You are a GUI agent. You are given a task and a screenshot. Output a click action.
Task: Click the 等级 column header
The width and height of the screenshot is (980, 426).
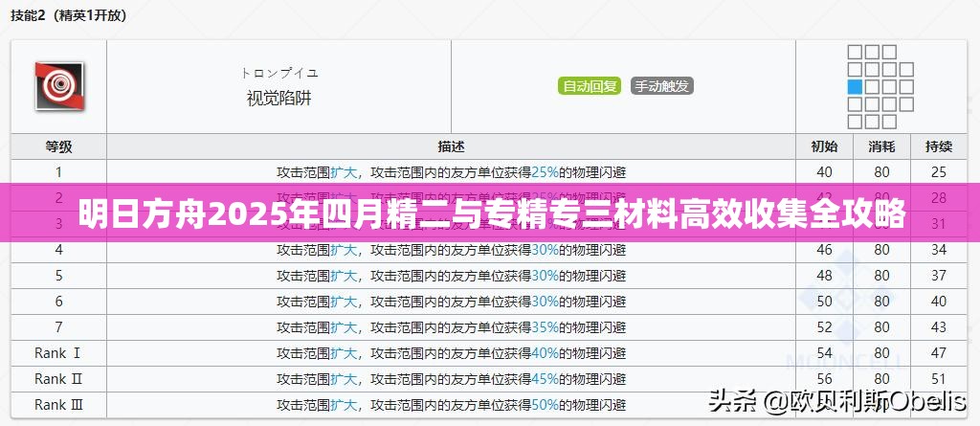click(58, 146)
